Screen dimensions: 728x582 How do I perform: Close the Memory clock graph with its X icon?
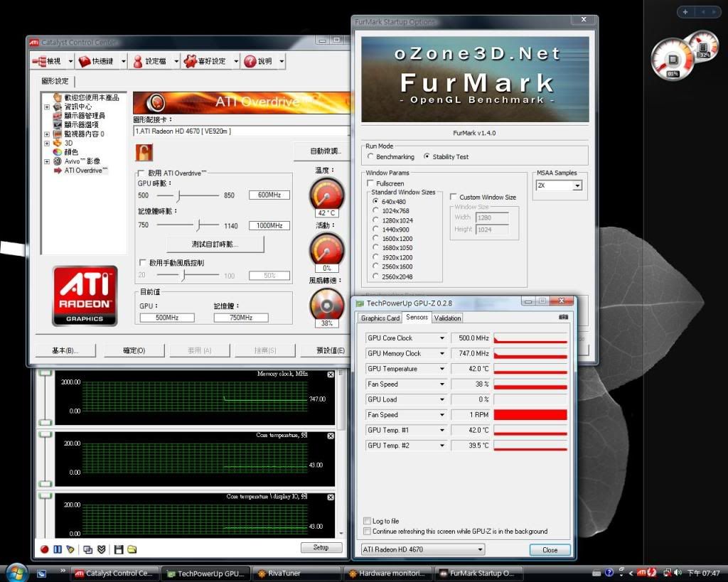coord(331,374)
